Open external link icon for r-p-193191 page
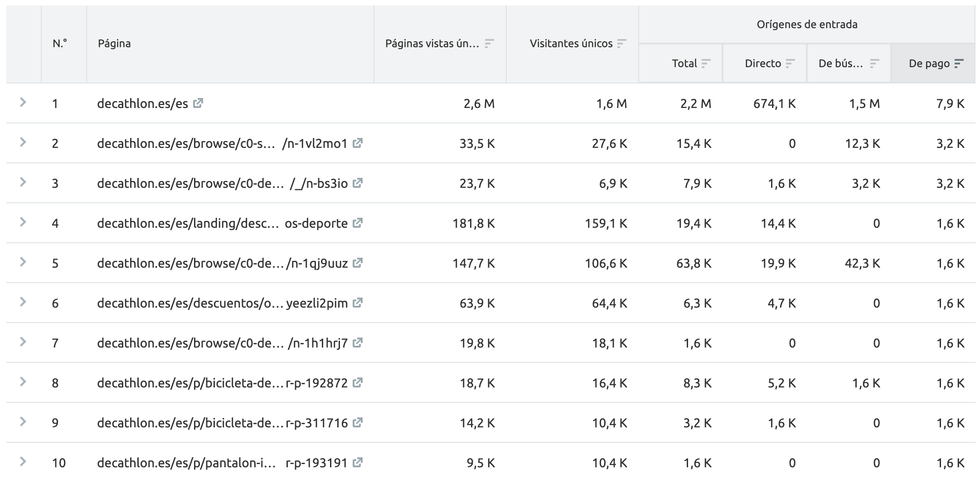Image resolution: width=980 pixels, height=480 pixels. pos(358,463)
